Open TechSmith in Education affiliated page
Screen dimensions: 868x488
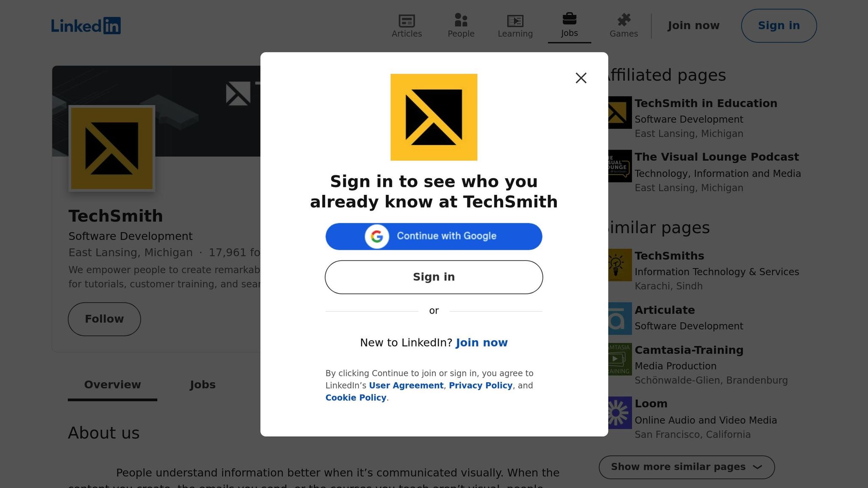coord(706,103)
